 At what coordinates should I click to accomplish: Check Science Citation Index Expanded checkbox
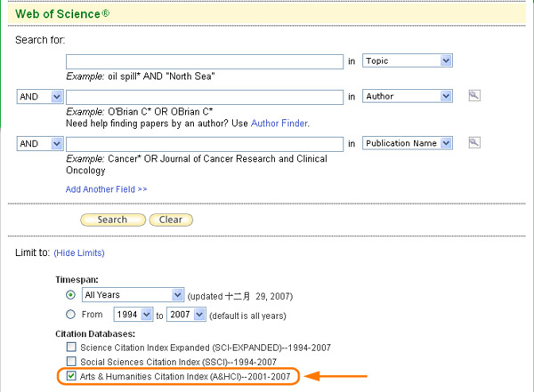tap(71, 347)
